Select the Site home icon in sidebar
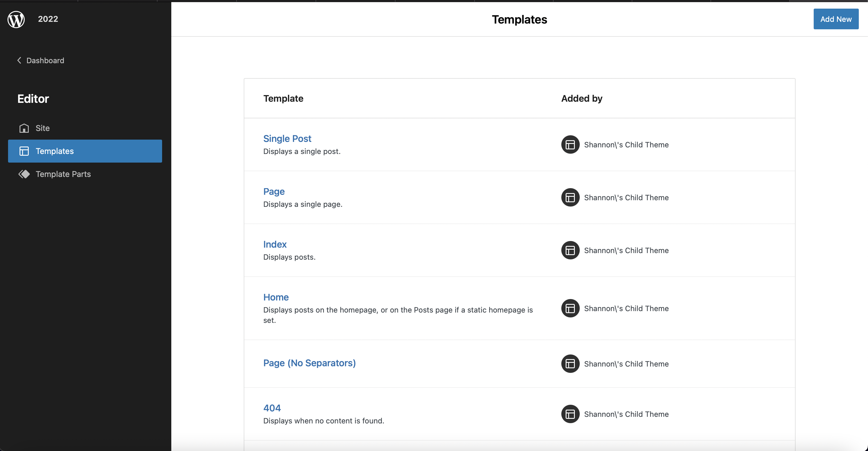 point(24,128)
